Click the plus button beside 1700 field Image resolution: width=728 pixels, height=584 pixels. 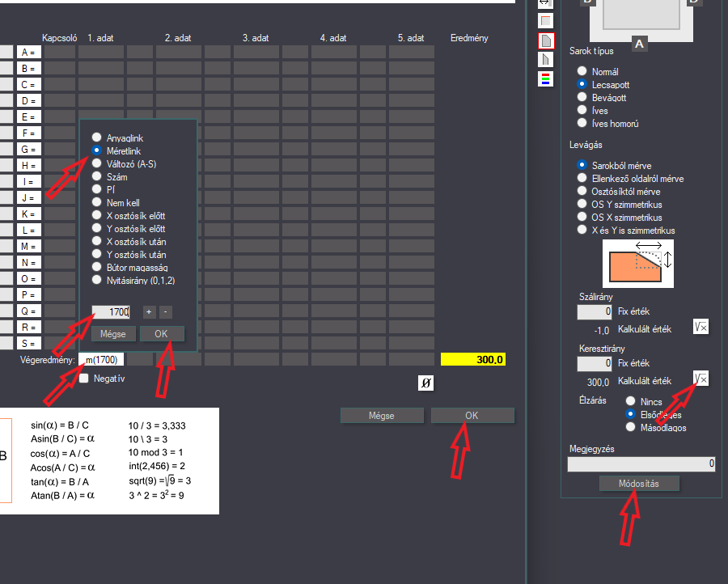pyautogui.click(x=149, y=312)
